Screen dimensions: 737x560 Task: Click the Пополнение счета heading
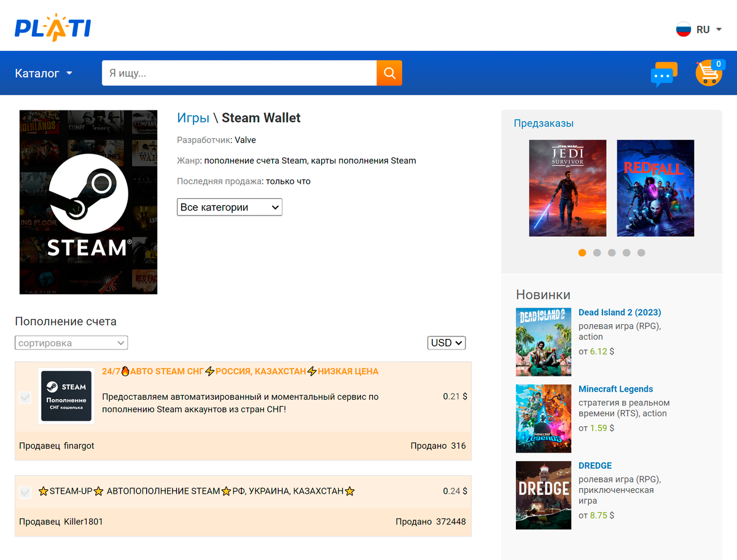66,321
